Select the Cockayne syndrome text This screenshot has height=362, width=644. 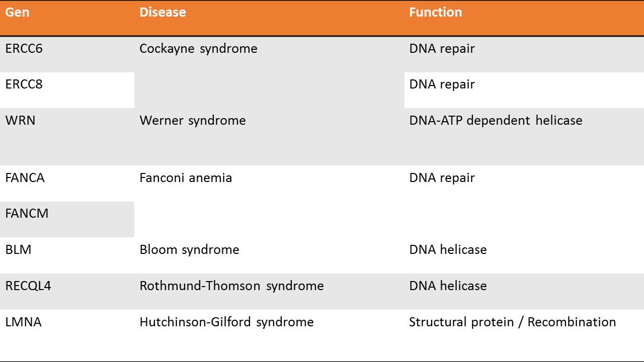click(198, 49)
